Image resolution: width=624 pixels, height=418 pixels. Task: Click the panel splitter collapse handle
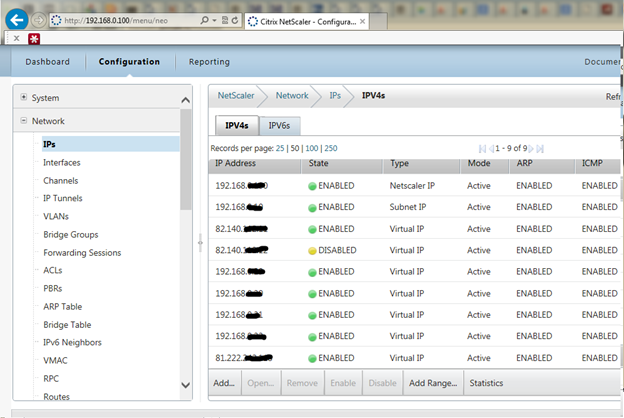pyautogui.click(x=200, y=242)
